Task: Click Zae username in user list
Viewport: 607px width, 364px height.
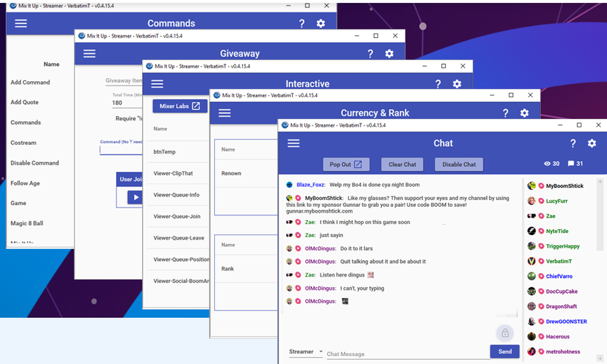Action: click(x=551, y=216)
